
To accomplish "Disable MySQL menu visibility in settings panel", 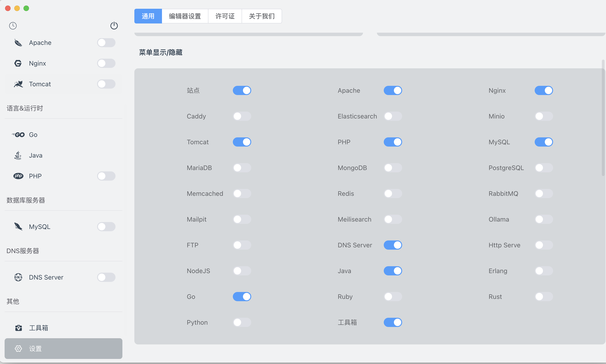I will point(544,142).
